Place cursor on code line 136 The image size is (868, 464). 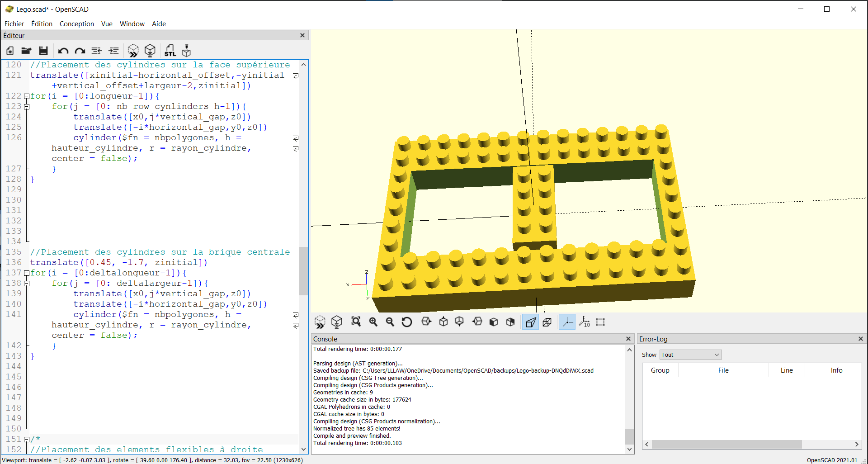tap(118, 263)
